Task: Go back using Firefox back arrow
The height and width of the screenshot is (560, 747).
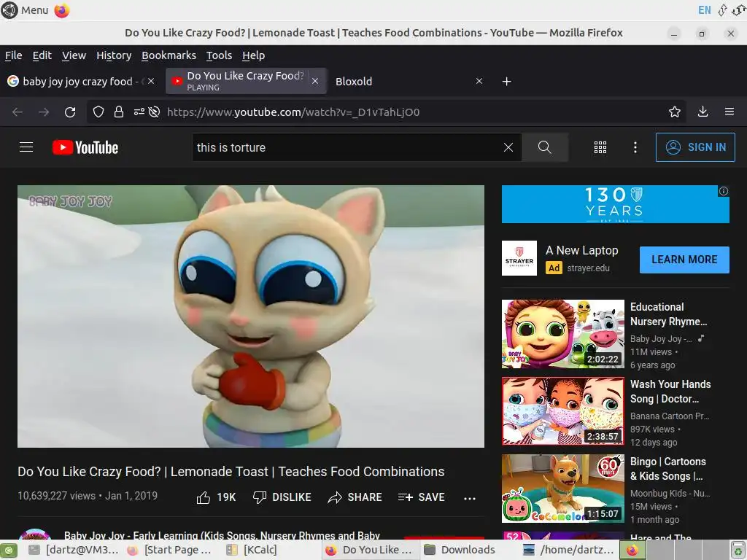Action: (18, 112)
